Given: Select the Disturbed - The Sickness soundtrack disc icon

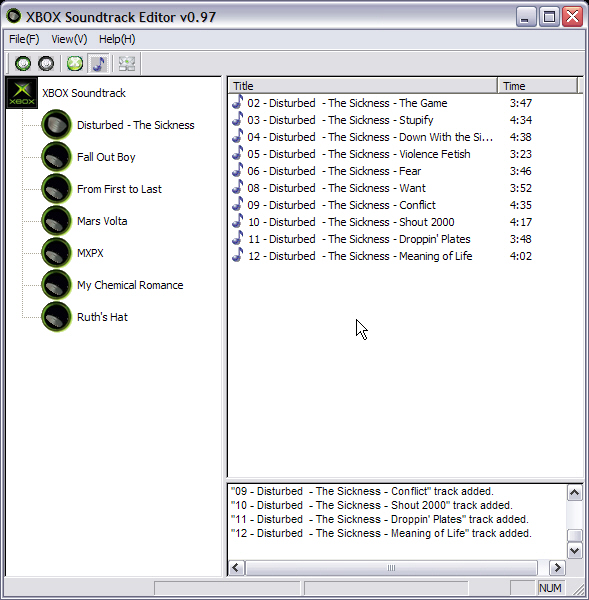Looking at the screenshot, I should point(57,125).
